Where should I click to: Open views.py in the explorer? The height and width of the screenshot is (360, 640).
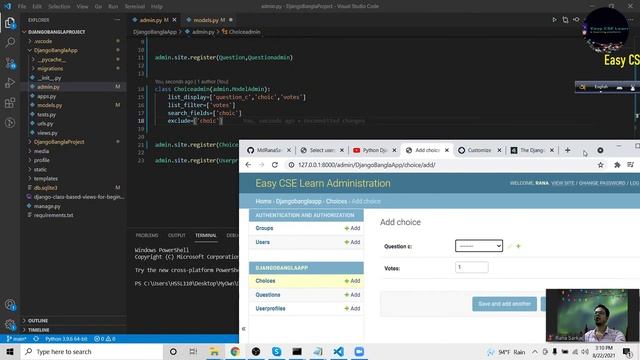pyautogui.click(x=47, y=133)
